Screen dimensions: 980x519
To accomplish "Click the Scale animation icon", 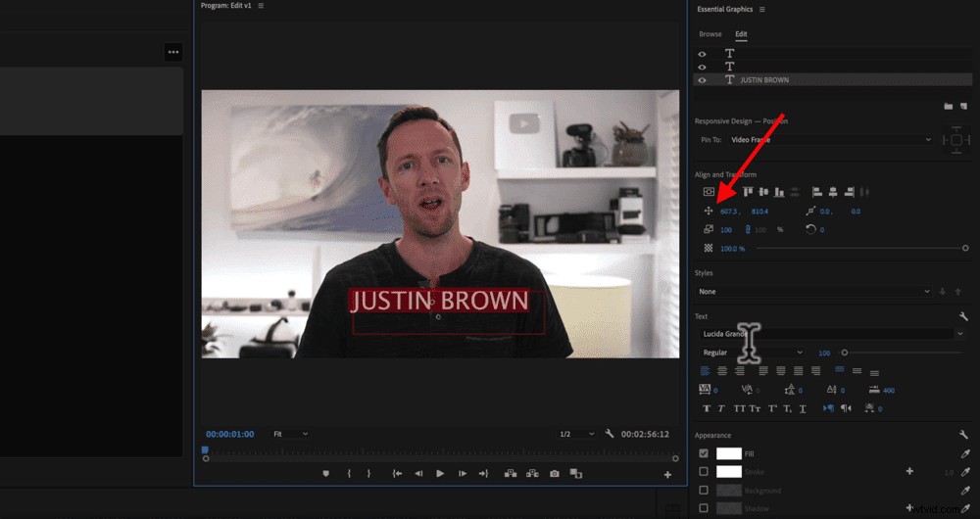I will point(709,229).
